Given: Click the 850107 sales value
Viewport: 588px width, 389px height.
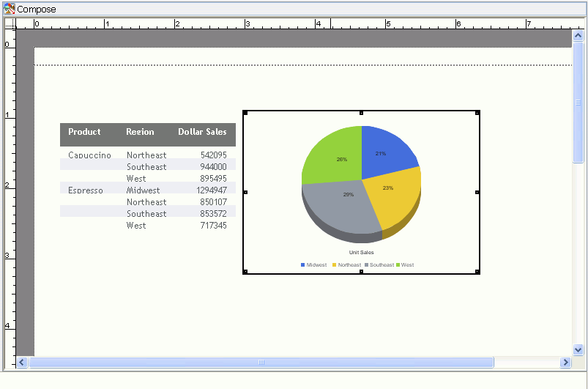Looking at the screenshot, I should pyautogui.click(x=213, y=201).
